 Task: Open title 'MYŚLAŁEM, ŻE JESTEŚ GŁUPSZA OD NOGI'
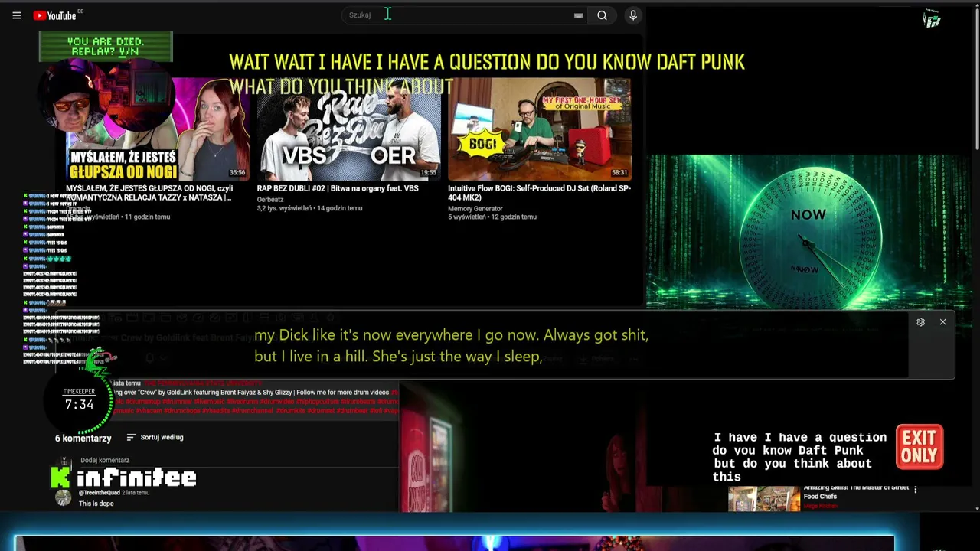[149, 193]
